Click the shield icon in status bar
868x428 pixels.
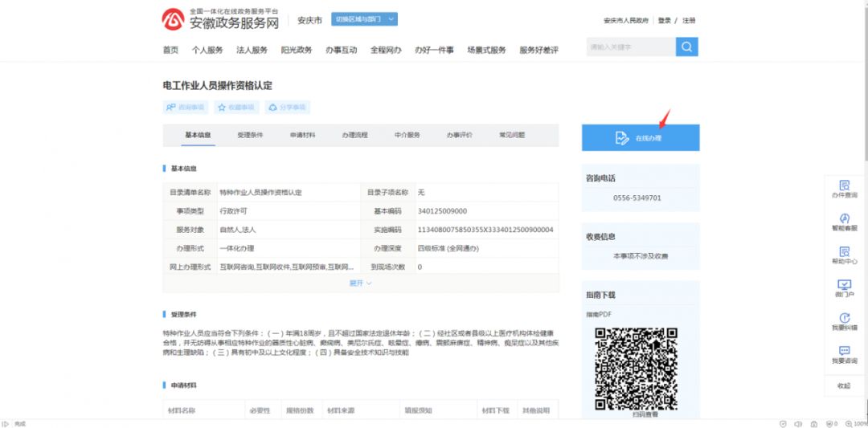(x=783, y=423)
